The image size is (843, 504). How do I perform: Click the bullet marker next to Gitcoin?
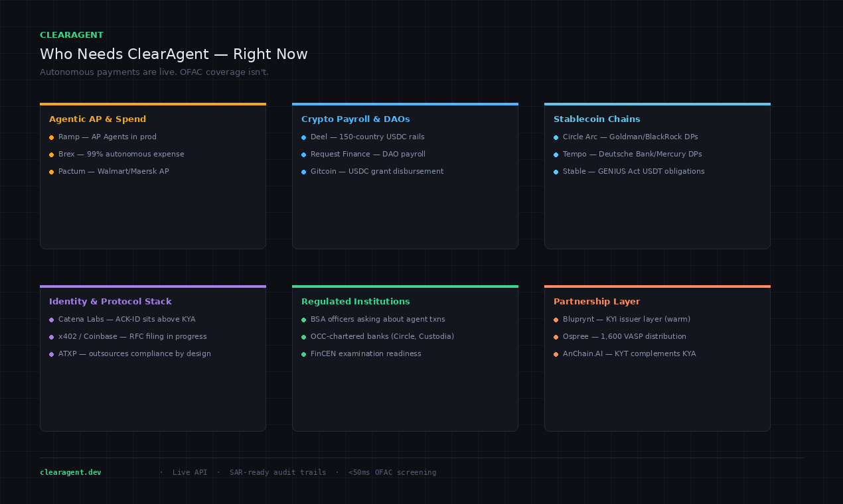coord(304,172)
